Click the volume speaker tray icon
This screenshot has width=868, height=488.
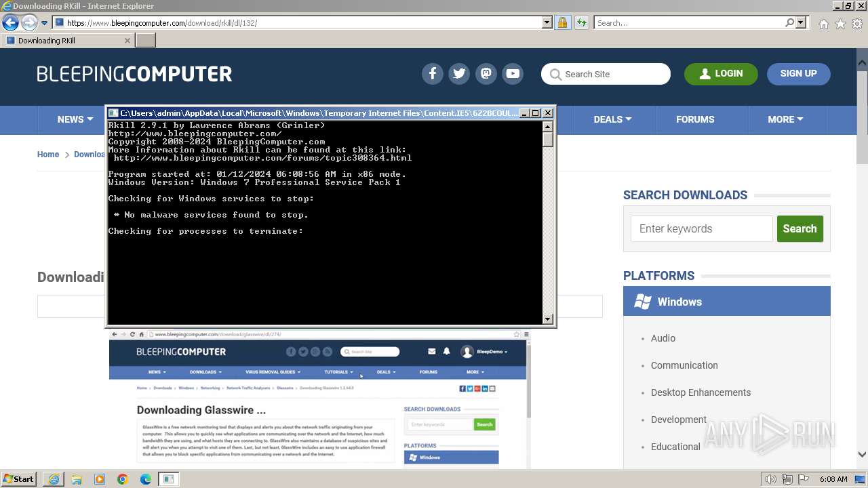coord(771,479)
